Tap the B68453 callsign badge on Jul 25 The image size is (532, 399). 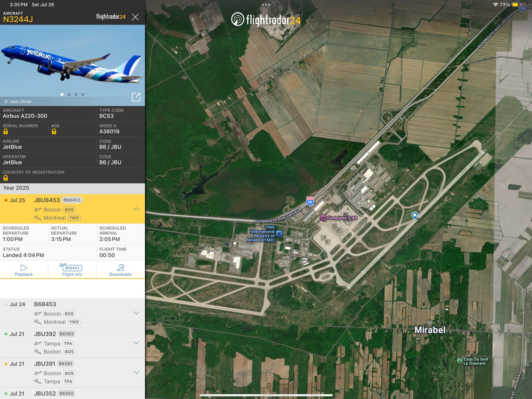pyautogui.click(x=72, y=200)
